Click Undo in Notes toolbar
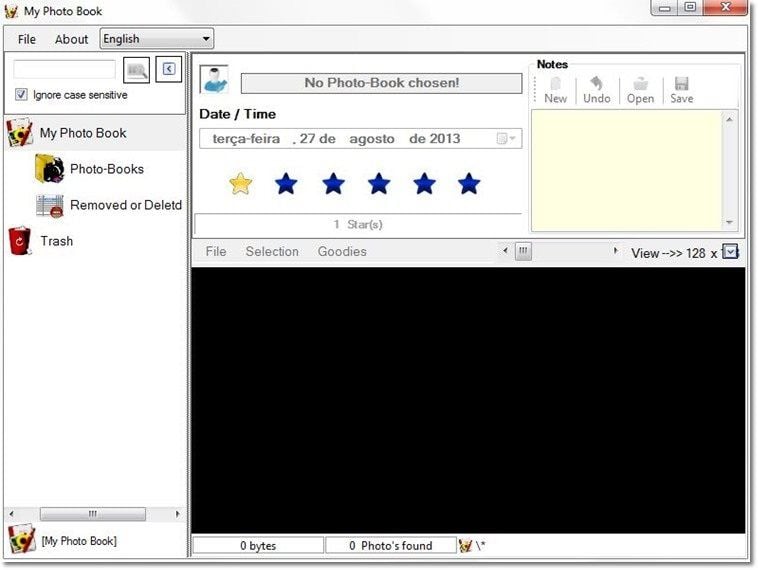 [x=597, y=90]
